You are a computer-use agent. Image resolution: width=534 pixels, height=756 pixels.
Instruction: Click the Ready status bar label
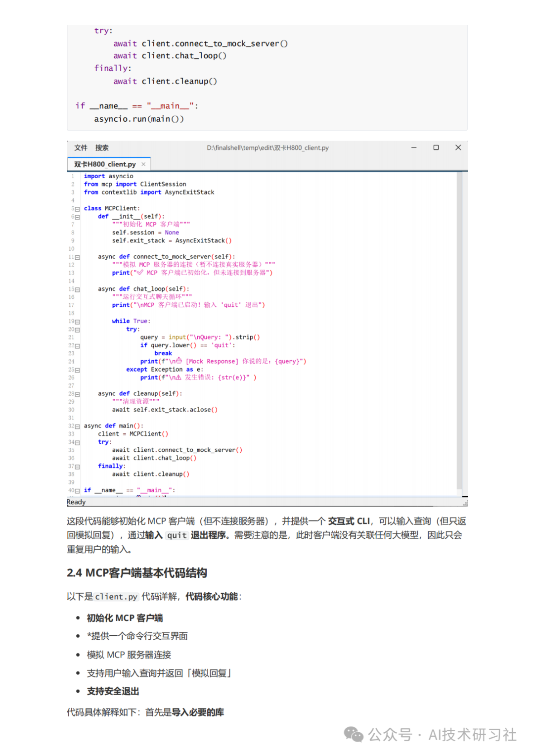point(76,502)
